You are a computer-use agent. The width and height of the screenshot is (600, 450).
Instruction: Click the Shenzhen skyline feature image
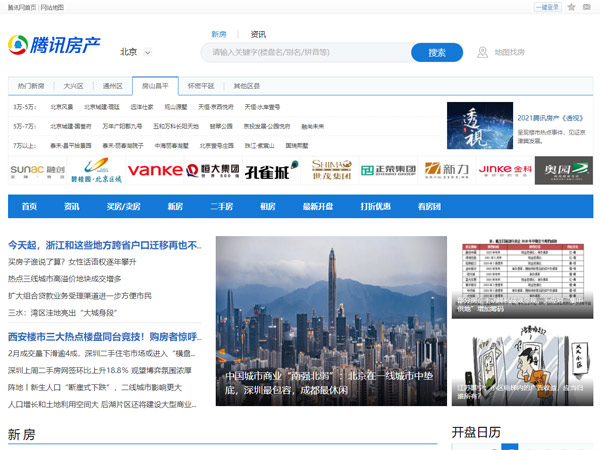point(331,321)
